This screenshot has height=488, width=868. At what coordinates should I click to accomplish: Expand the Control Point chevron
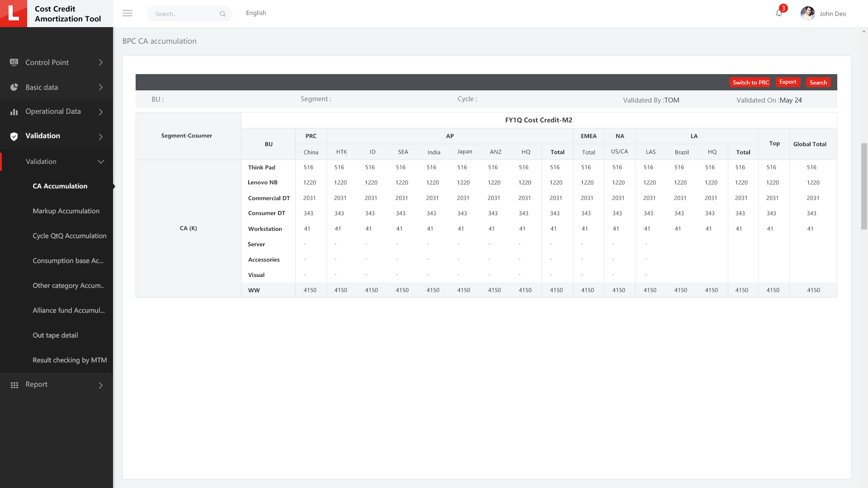tap(101, 62)
